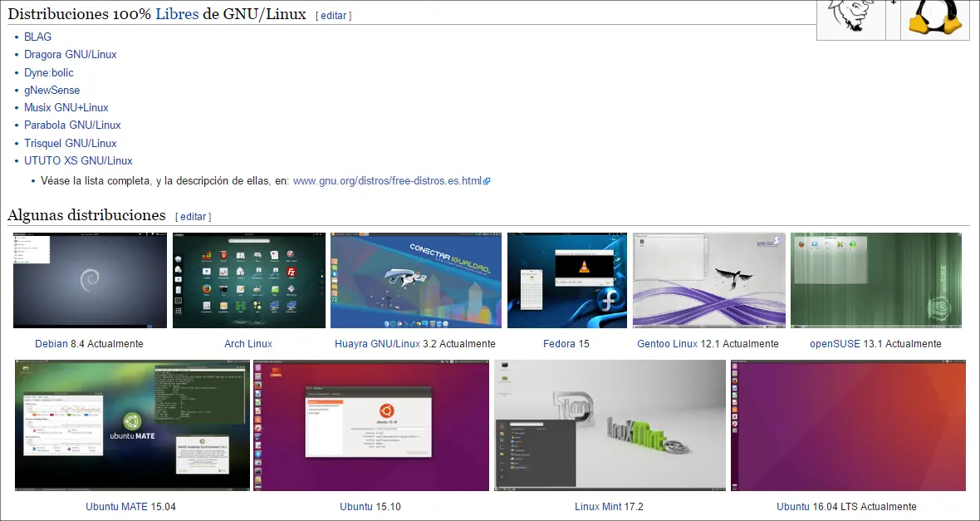980x521 pixels.
Task: Open Parabola GNU/Linux link
Action: (72, 125)
